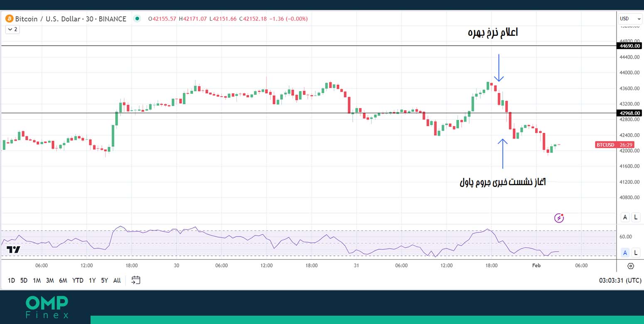Open chart settings gear icon
The width and height of the screenshot is (644, 324).
tap(631, 266)
